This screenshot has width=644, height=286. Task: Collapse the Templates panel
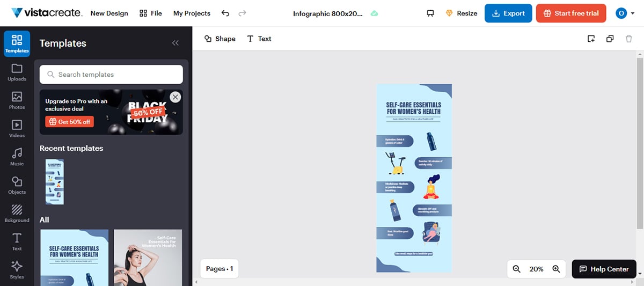(x=175, y=43)
